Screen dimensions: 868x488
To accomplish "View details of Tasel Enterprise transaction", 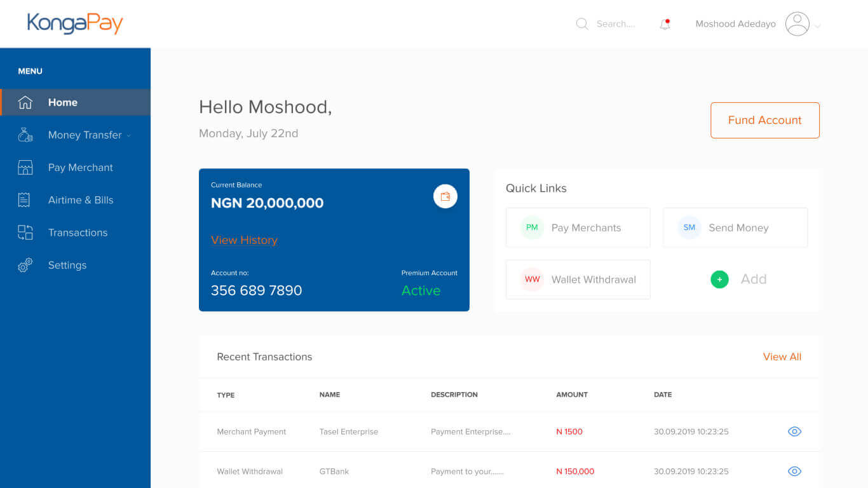I will [794, 431].
